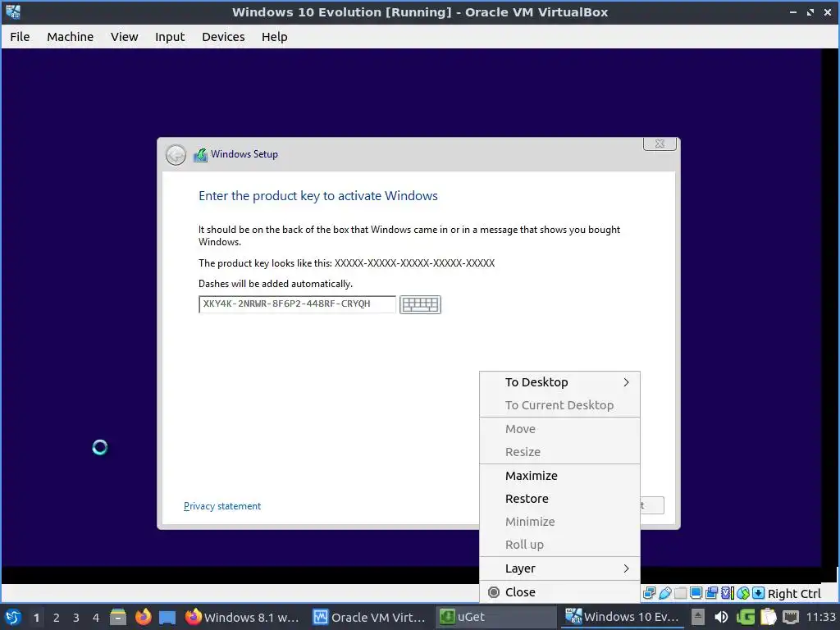This screenshot has width=840, height=630.
Task: Click the VirtualBox network adapters status icon
Action: coord(649,593)
